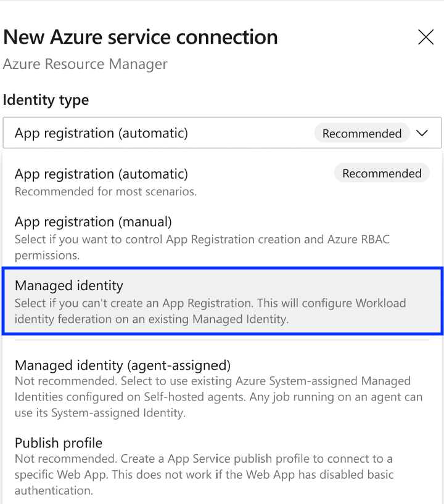Close the New Azure service connection dialog
Screen dimensions: 444x504
425,37
